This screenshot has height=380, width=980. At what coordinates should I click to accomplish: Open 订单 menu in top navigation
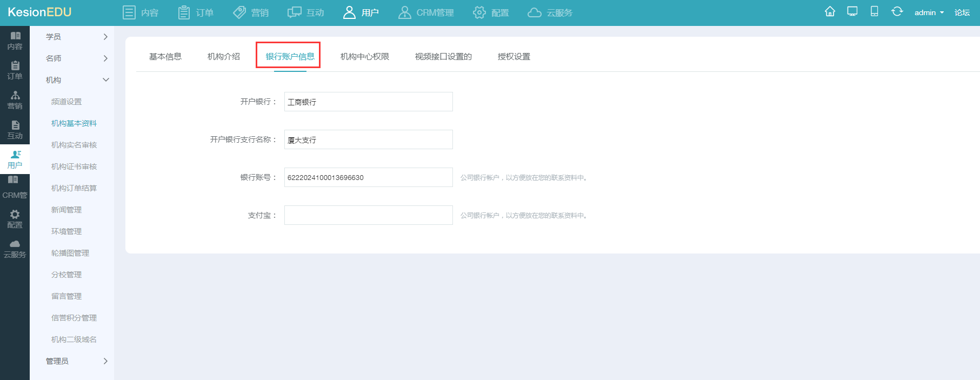point(196,12)
